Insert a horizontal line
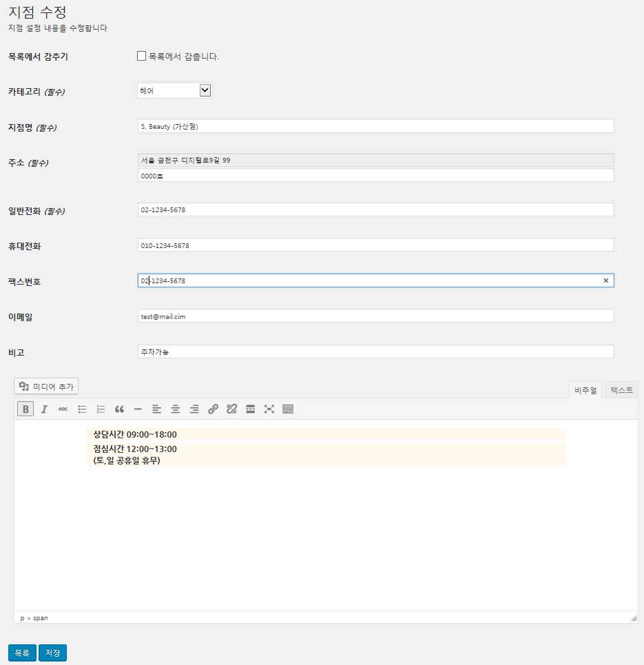This screenshot has width=644, height=665. click(x=138, y=409)
